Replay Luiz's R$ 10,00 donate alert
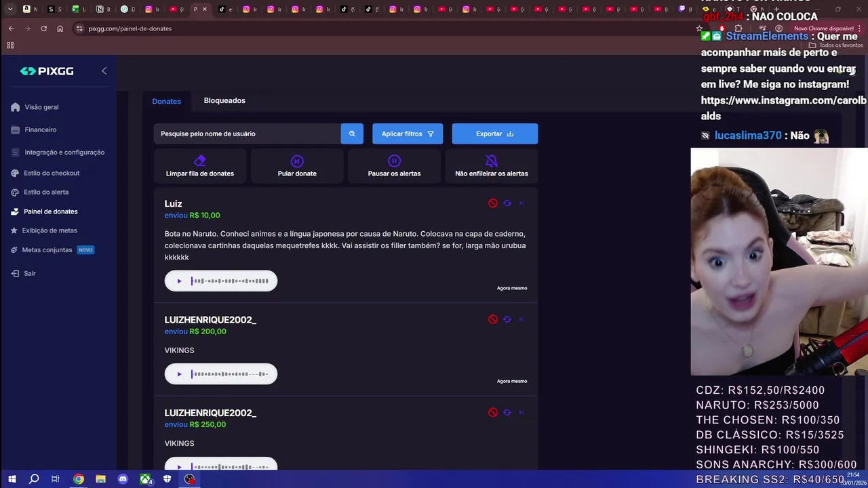The width and height of the screenshot is (868, 488). pyautogui.click(x=507, y=203)
